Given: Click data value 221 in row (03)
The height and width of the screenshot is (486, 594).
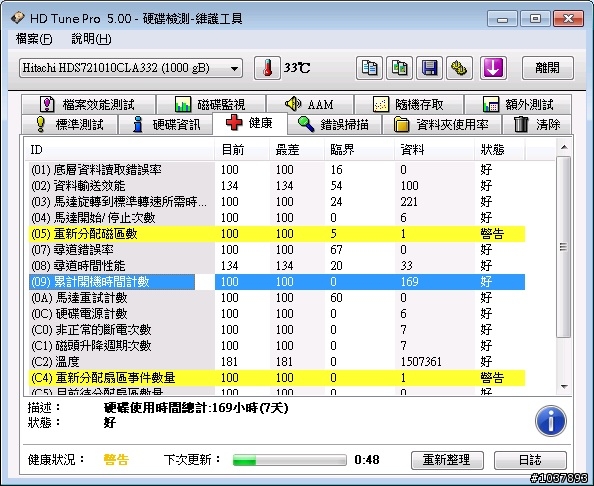Looking at the screenshot, I should click(409, 202).
